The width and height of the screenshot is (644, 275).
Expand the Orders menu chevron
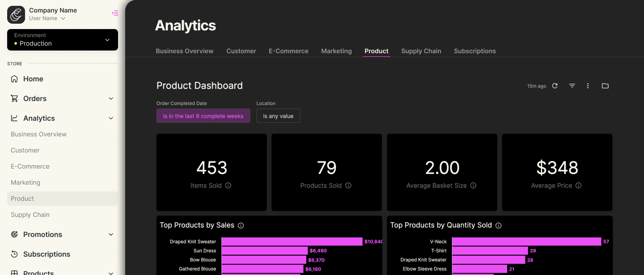[111, 98]
